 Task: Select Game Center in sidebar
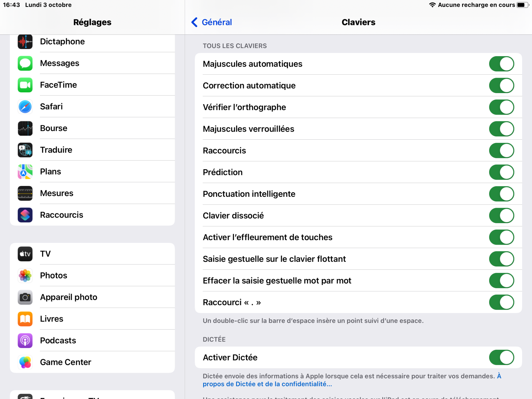coord(92,362)
